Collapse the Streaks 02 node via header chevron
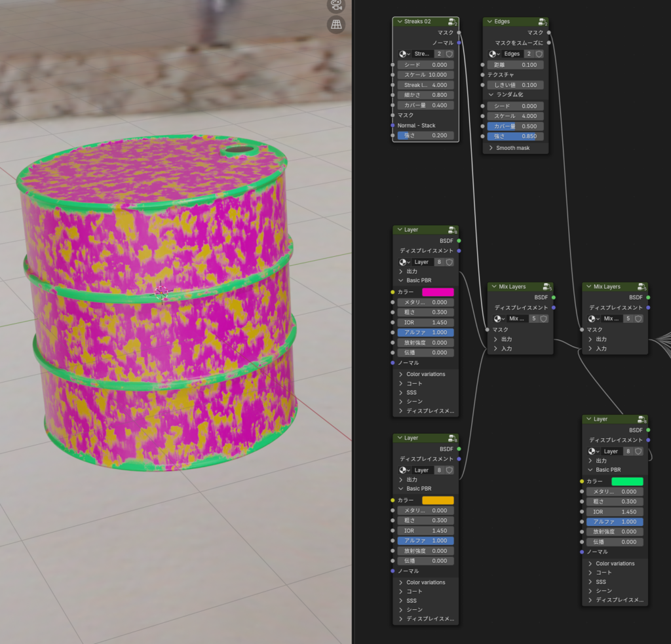Image resolution: width=671 pixels, height=644 pixels. tap(399, 22)
